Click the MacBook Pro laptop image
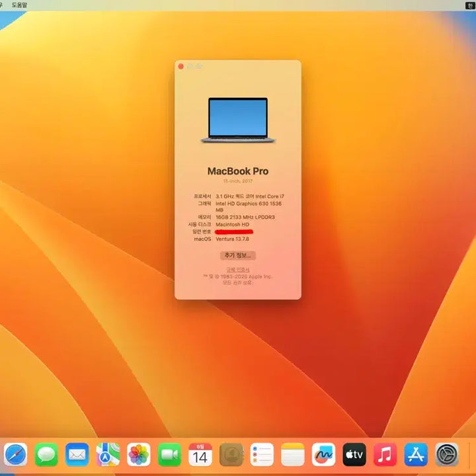This screenshot has width=476, height=476. coord(238,120)
